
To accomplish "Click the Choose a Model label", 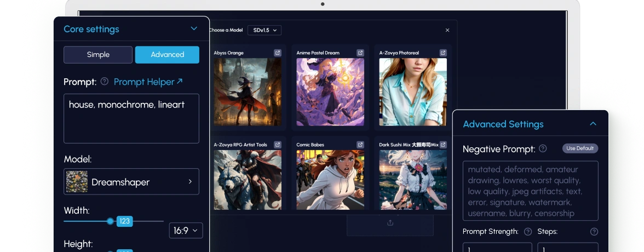I will pos(226,30).
